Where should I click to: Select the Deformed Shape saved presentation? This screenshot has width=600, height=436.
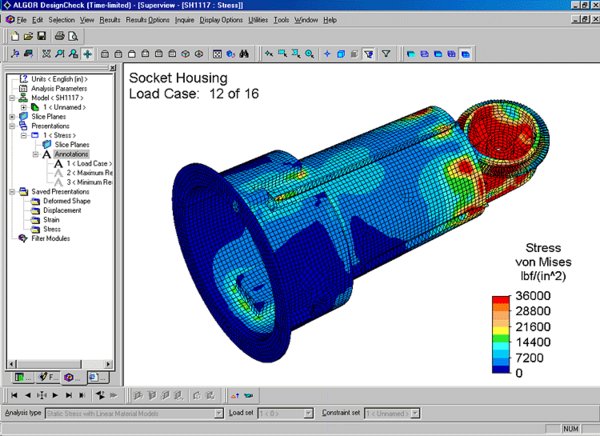pyautogui.click(x=66, y=200)
